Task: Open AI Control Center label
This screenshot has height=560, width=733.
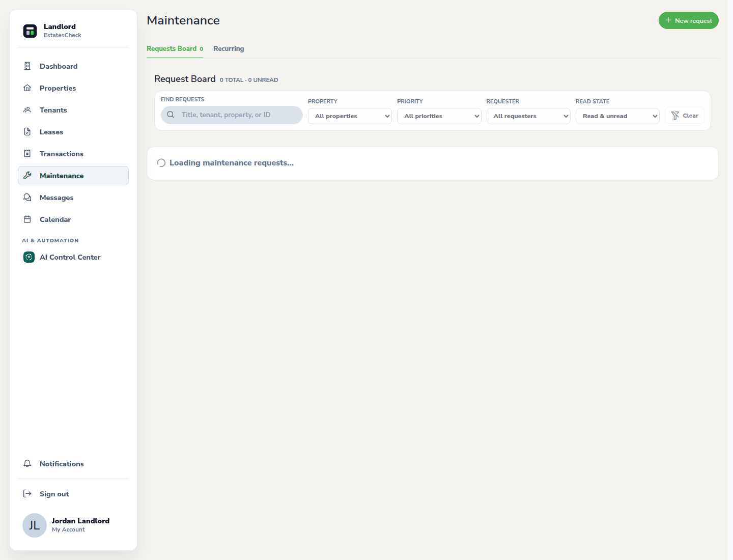Action: (x=70, y=257)
